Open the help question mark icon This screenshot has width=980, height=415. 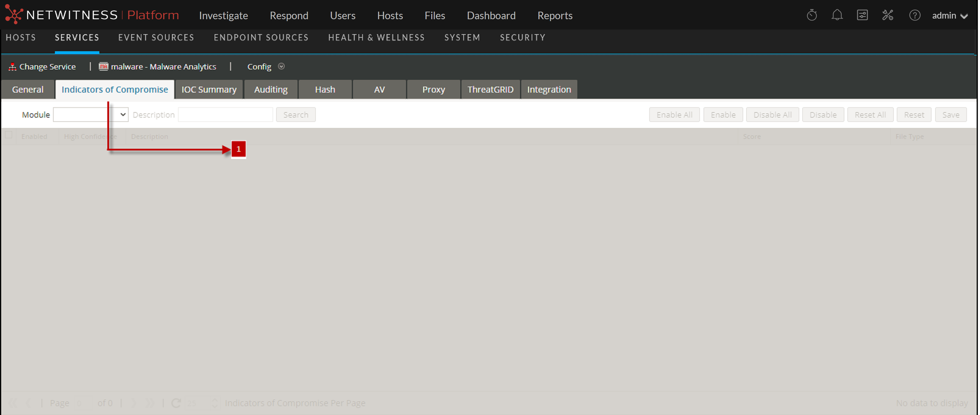click(x=914, y=15)
